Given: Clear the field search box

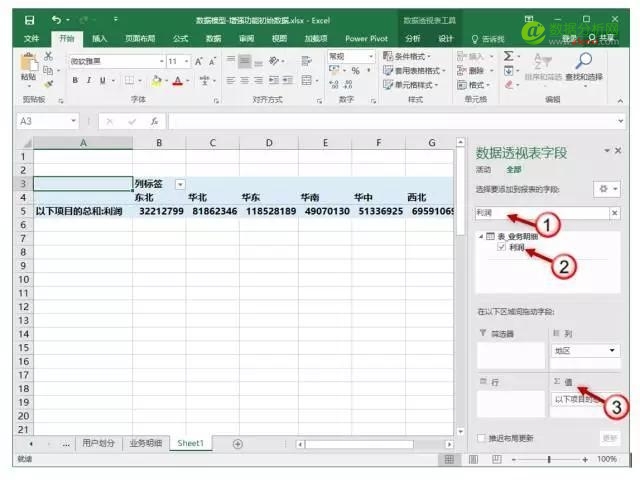Looking at the screenshot, I should (x=615, y=213).
